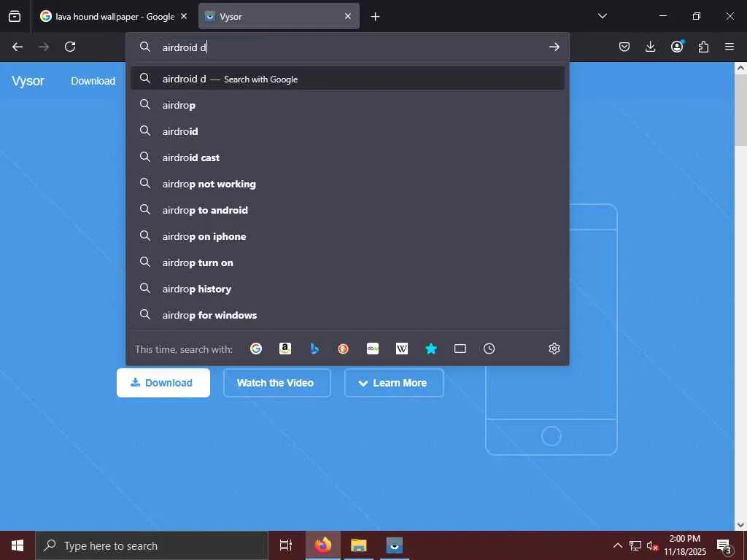
Task: Select airdrop turn on suggestion
Action: [x=347, y=262]
